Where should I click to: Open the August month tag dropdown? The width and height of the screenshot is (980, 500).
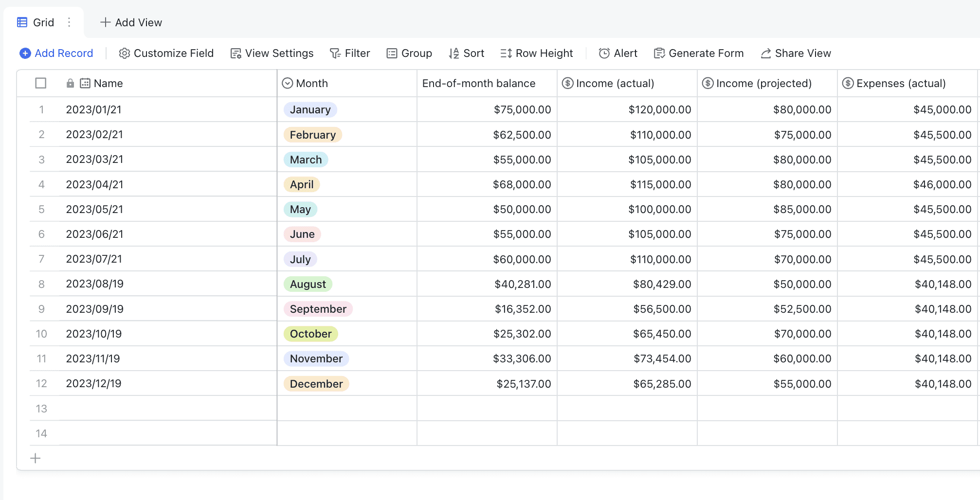pos(308,284)
